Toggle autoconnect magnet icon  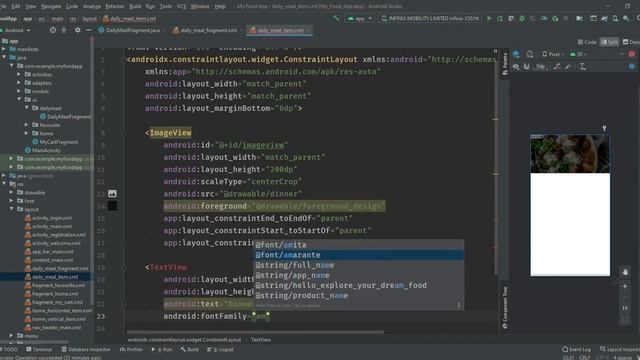527,67
